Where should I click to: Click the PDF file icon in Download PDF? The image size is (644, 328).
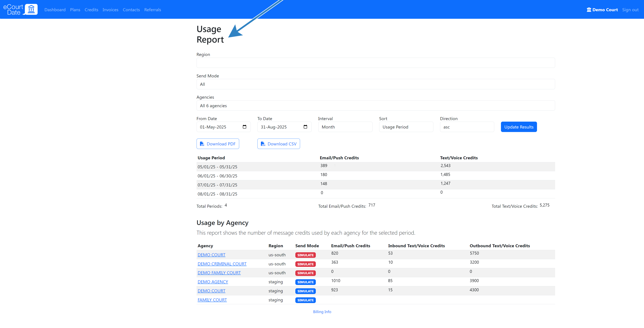[x=202, y=144]
